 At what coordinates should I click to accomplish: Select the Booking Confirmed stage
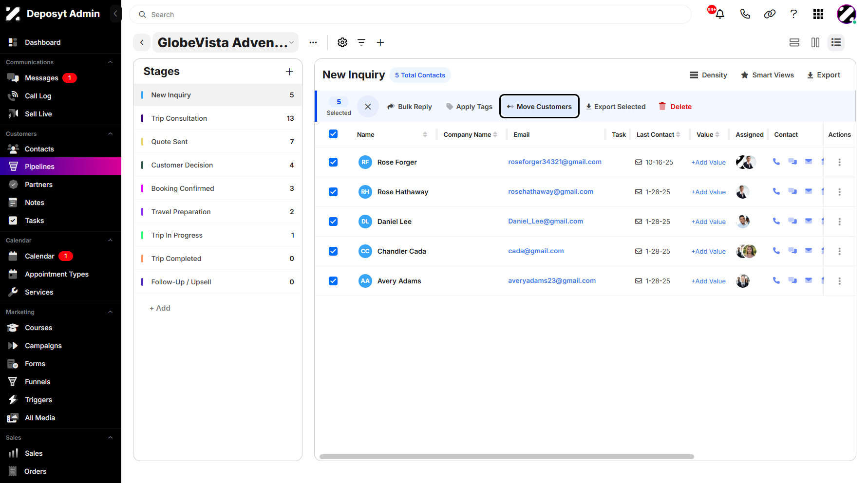point(218,188)
